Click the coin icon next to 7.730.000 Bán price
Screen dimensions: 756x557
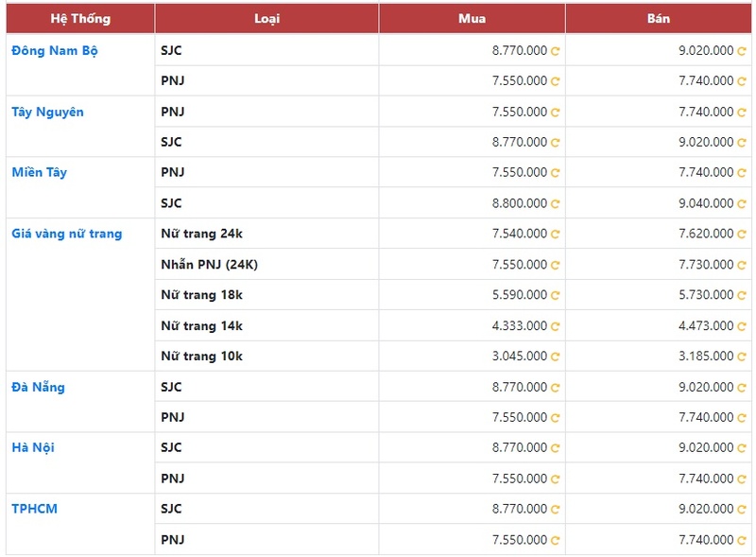742,266
